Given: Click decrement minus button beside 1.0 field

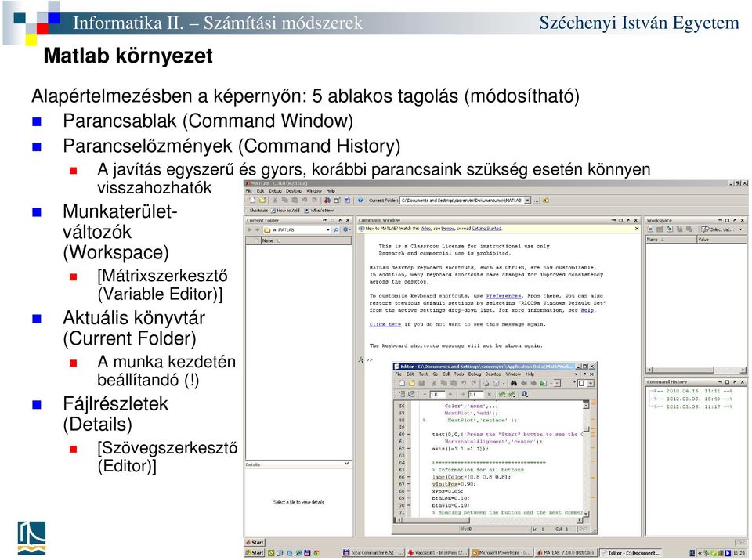Looking at the screenshot, I should coord(425,394).
